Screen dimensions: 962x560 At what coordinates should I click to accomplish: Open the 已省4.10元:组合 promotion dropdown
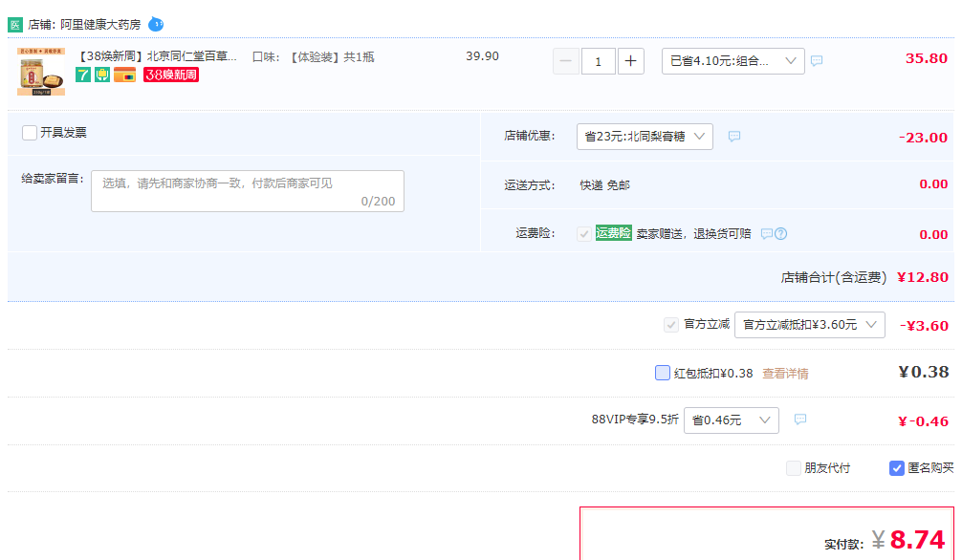tap(733, 61)
